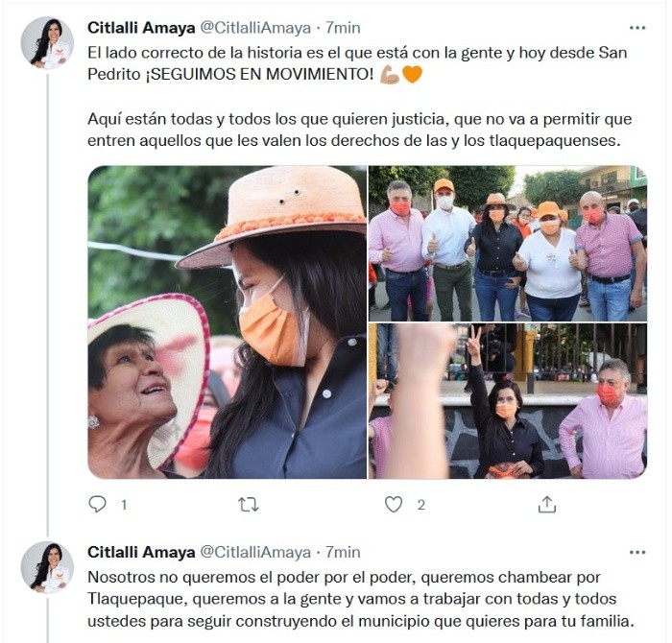Reply to the first Citlalli Amaya tweet
Viewport: 672px width, 643px height.
[97, 504]
